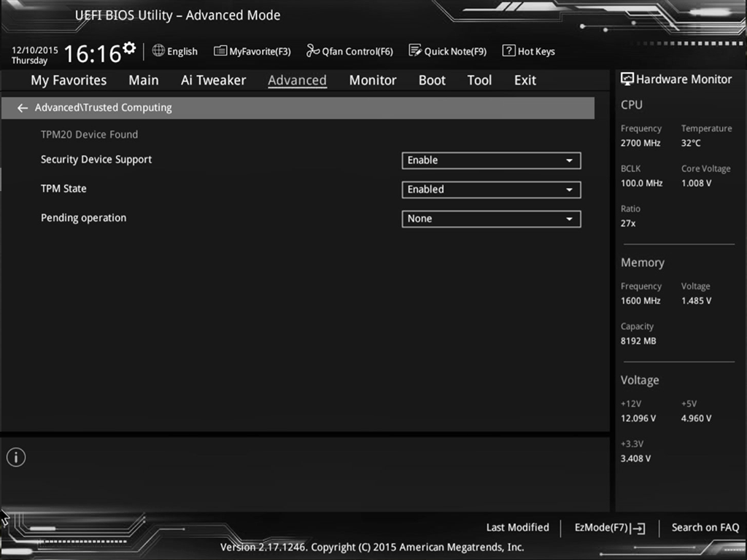This screenshot has width=747, height=560.
Task: Click the date 12/10/2015
Action: click(x=35, y=50)
